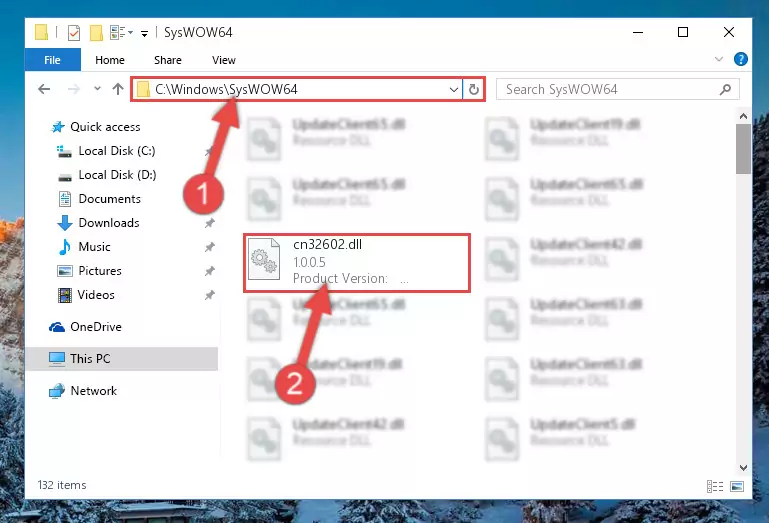The height and width of the screenshot is (523, 769).
Task: Go forward using the forward arrow
Action: pyautogui.click(x=74, y=89)
